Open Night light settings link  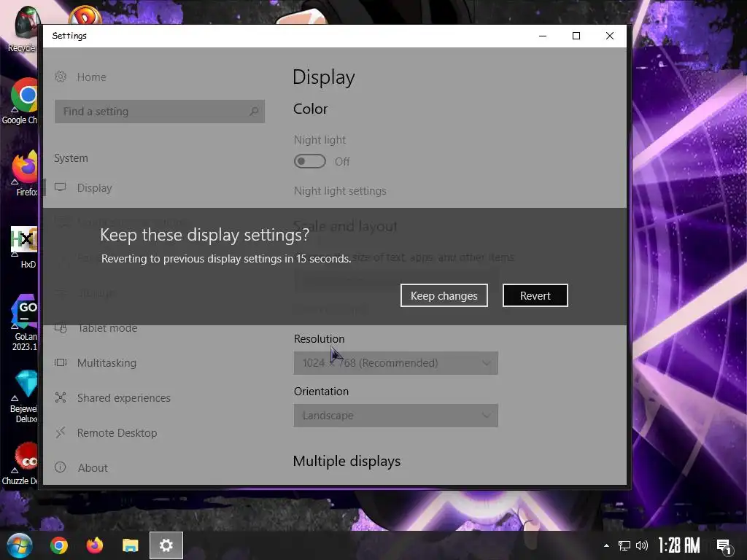click(x=340, y=191)
